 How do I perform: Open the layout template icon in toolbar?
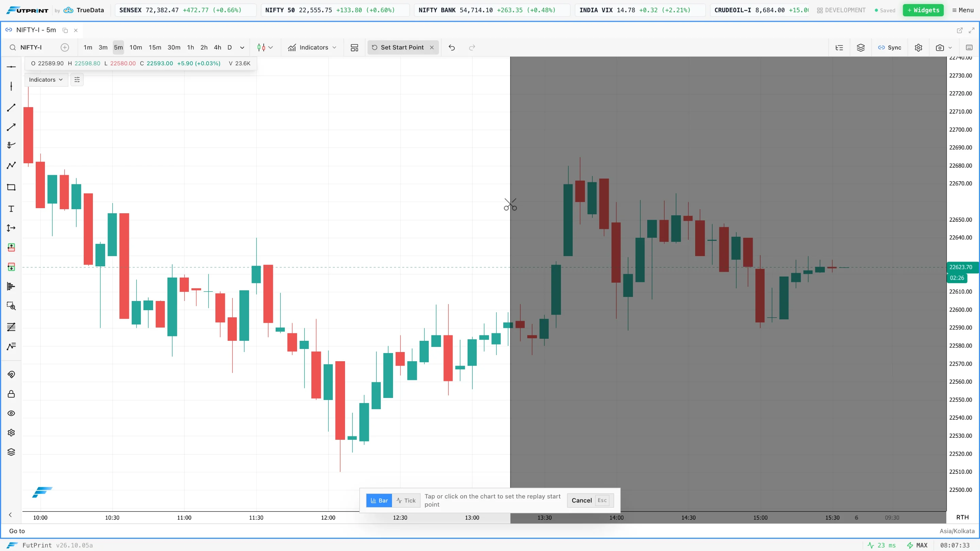(354, 48)
